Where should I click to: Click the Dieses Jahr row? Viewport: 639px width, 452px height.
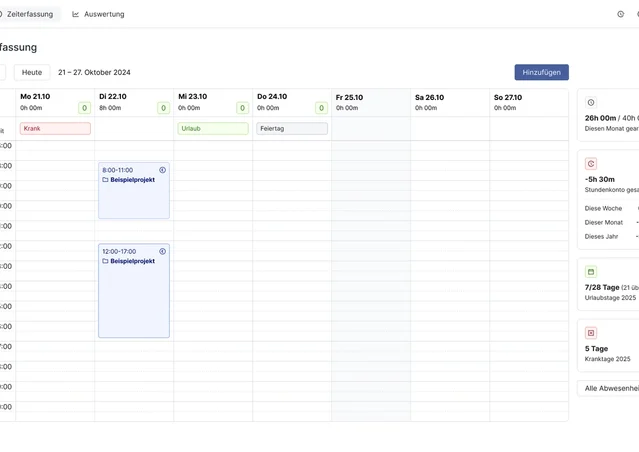pos(611,236)
